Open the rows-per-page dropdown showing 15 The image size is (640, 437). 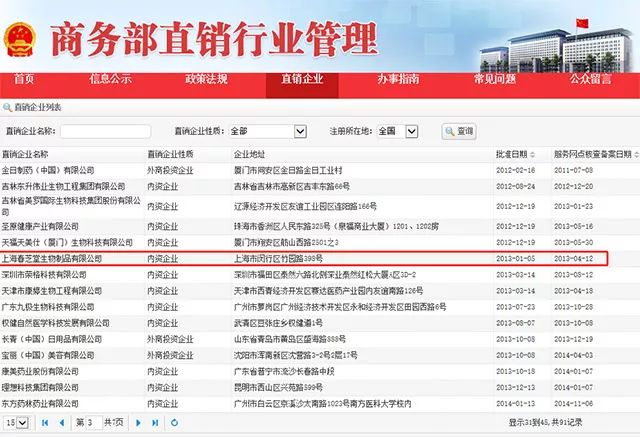(14, 424)
